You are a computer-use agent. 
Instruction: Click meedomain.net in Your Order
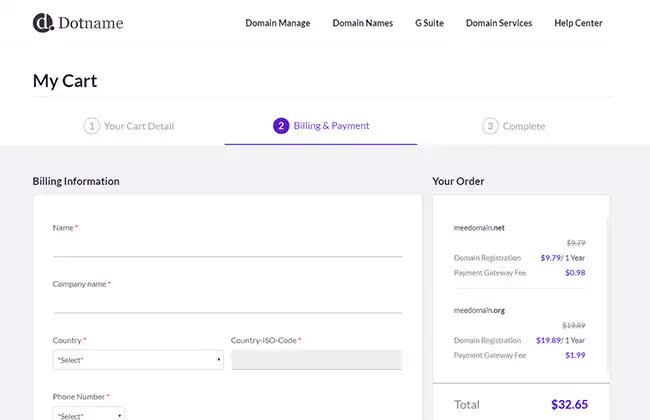tap(479, 228)
